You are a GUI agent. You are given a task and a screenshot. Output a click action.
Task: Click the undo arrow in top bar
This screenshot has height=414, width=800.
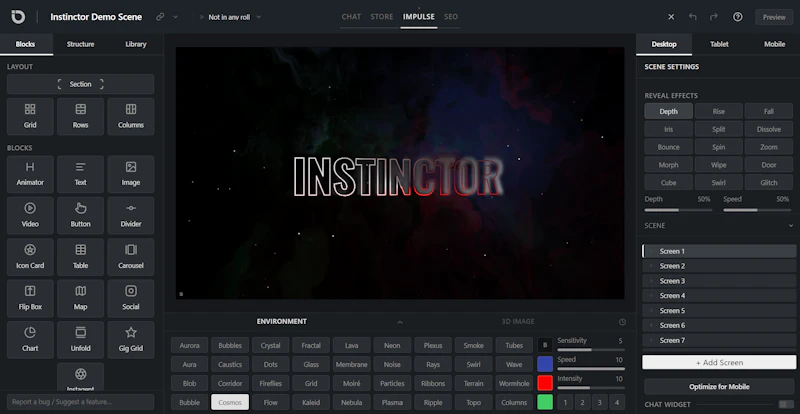click(x=692, y=17)
